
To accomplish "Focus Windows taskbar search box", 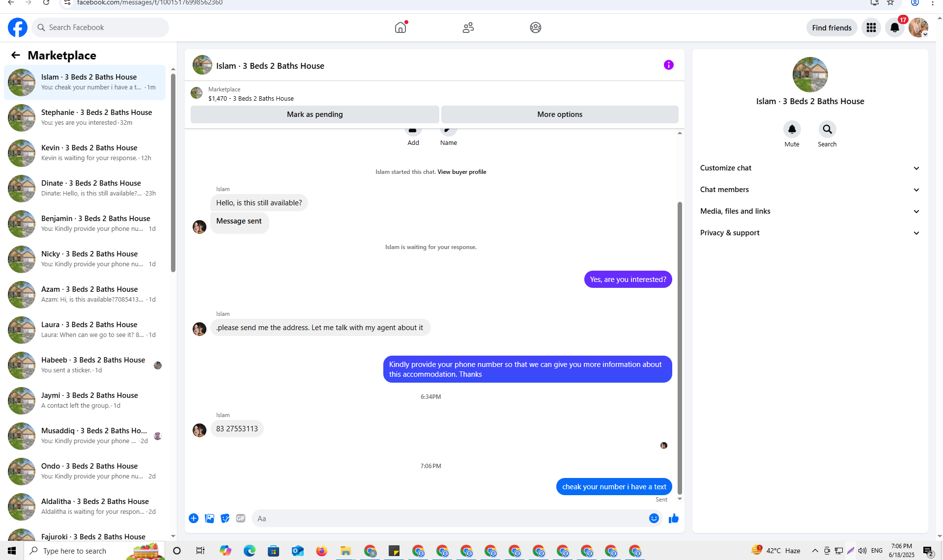I will [94, 551].
